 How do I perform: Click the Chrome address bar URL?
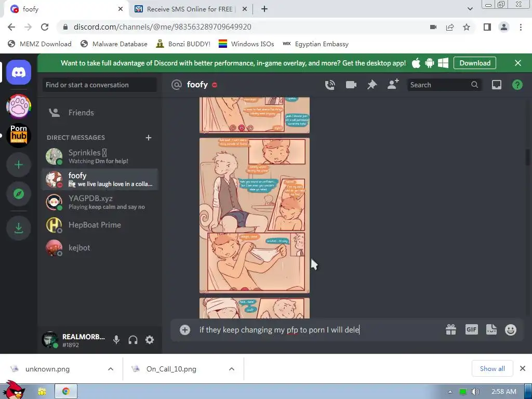(162, 27)
